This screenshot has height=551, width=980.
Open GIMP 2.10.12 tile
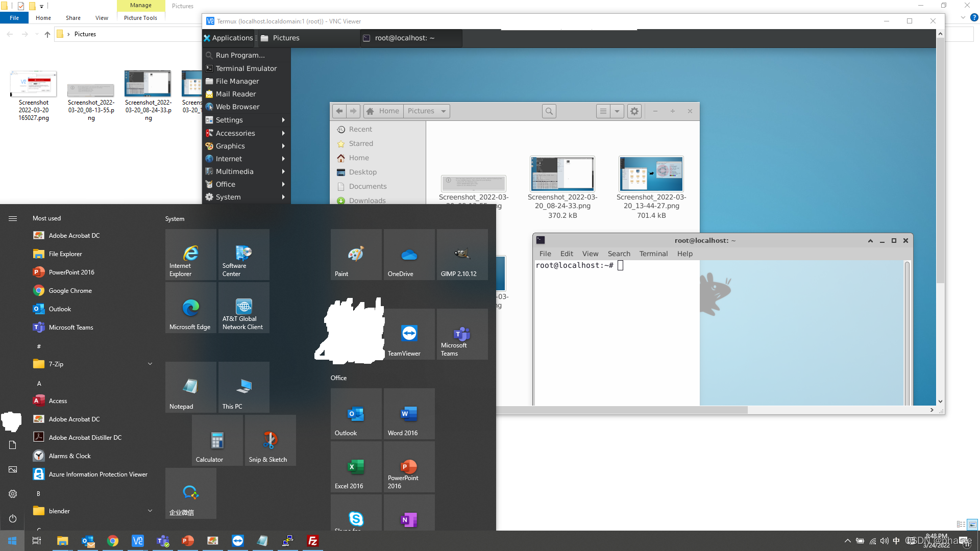click(x=462, y=255)
